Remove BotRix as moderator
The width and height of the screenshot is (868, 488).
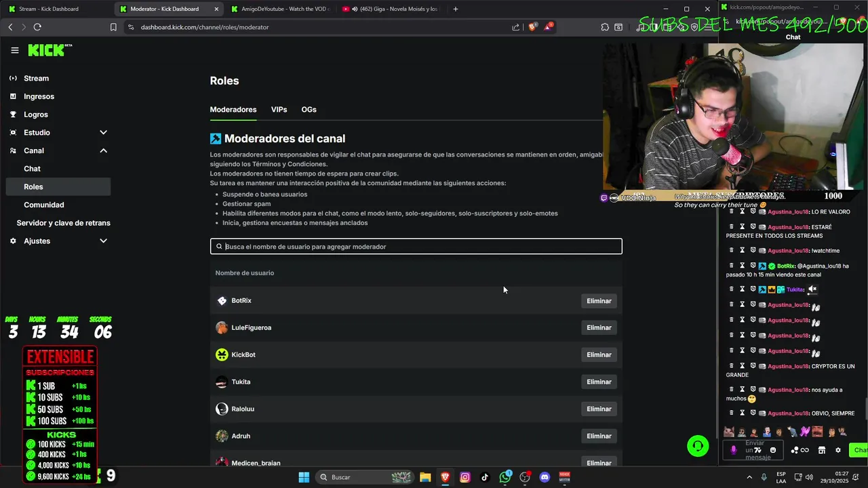[x=599, y=301]
